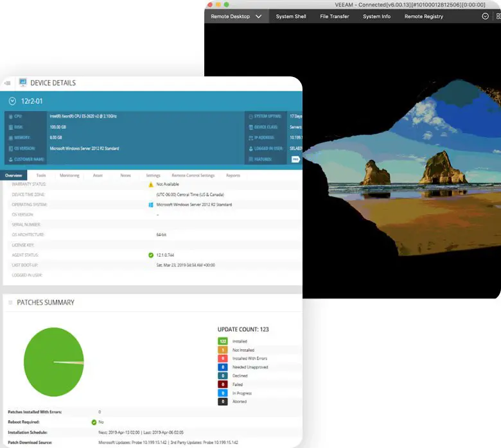Open Remote Registry in the VEEAM window
Image resolution: width=501 pixels, height=448 pixels.
(424, 16)
